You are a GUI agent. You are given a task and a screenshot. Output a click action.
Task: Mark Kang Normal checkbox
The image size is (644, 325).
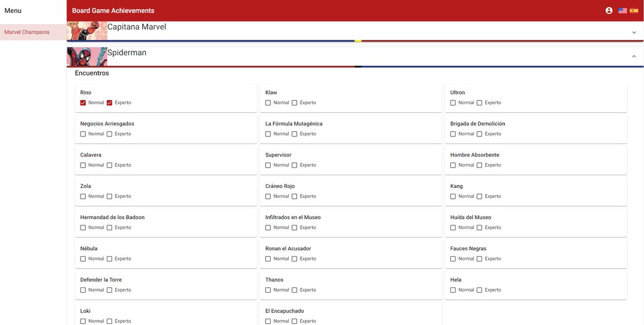pos(453,196)
